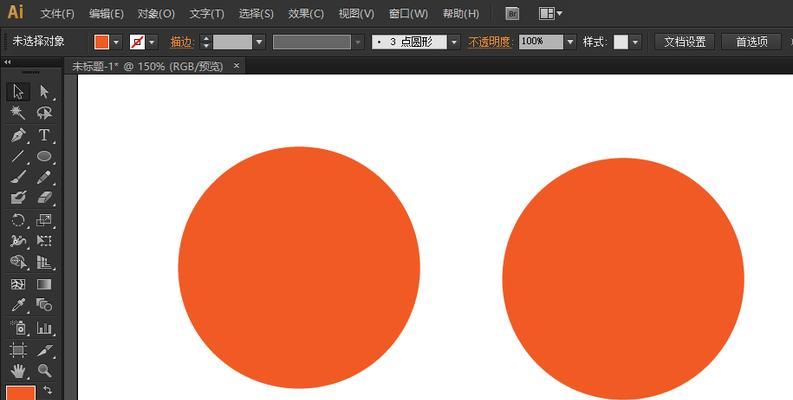The image size is (793, 400).
Task: Open the arrange documents layout menu
Action: pyautogui.click(x=550, y=14)
